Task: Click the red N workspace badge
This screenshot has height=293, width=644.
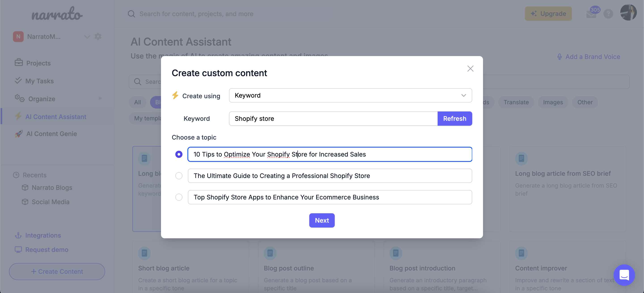Action: tap(18, 37)
